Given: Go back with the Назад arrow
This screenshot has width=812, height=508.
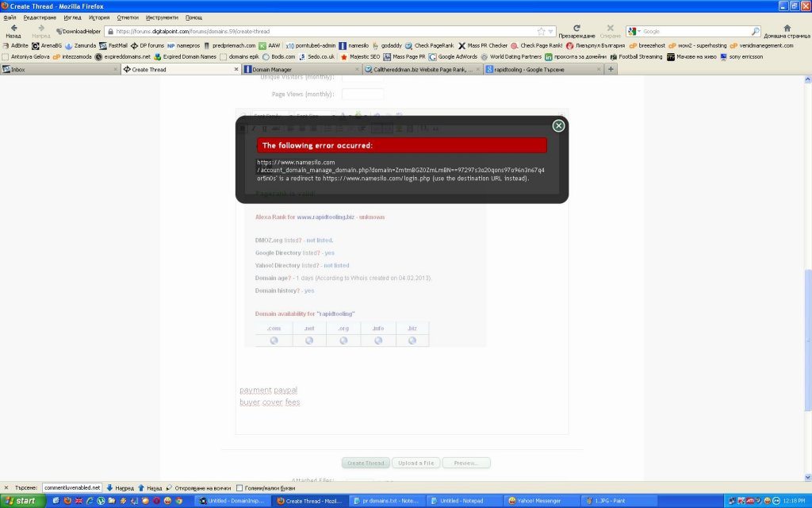Looking at the screenshot, I should pos(13,31).
